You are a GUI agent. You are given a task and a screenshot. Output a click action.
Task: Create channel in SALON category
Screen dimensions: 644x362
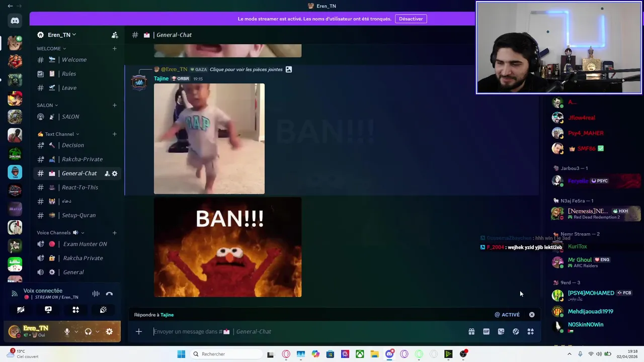(115, 105)
